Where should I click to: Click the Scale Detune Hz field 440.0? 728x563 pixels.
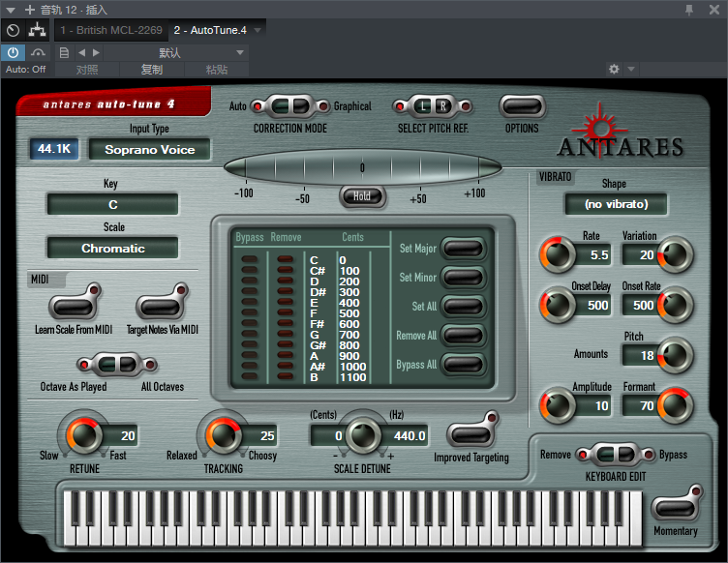(x=405, y=435)
